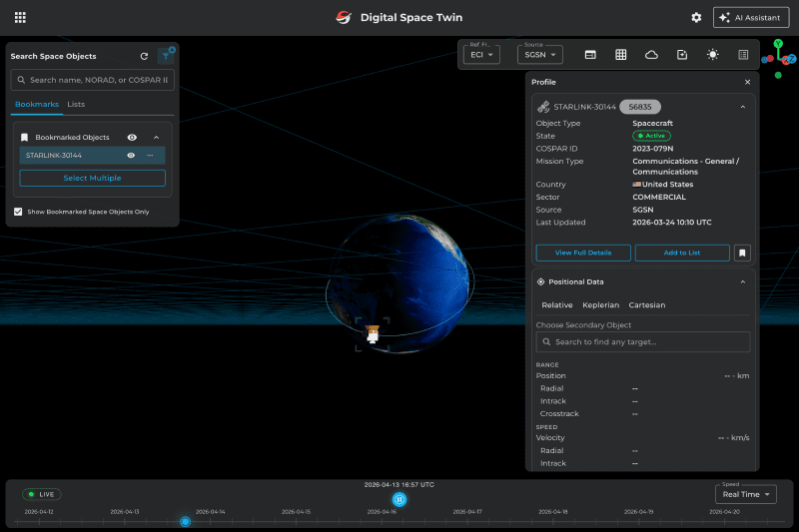Uncheck Show Bookmarked Space Objects Only

18,212
